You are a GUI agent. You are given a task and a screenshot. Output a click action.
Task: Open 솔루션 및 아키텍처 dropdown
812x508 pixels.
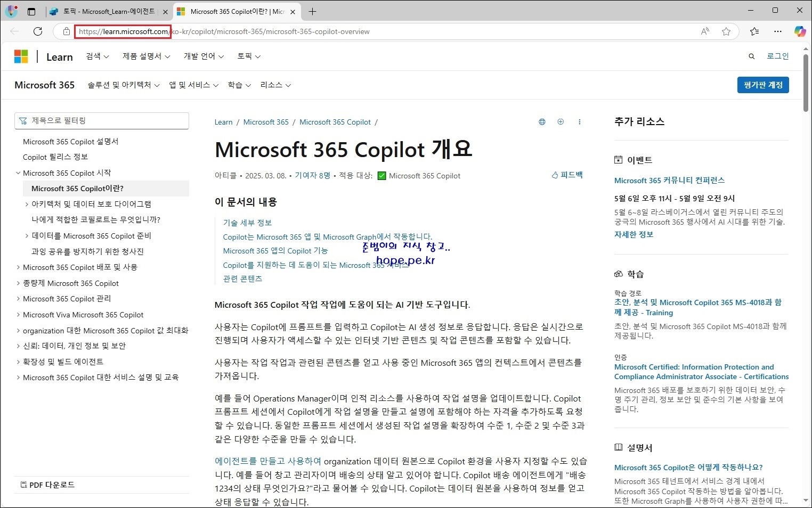[x=124, y=85]
